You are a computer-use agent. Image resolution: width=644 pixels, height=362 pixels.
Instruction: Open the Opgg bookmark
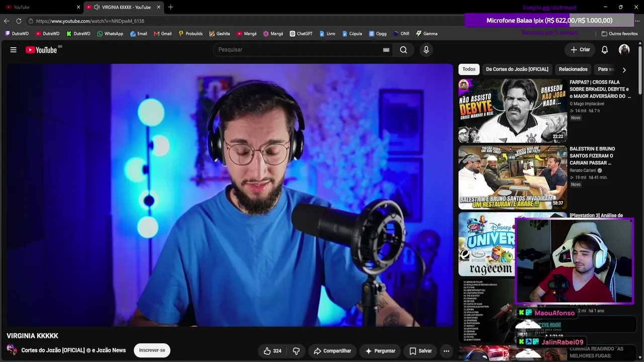(x=377, y=34)
